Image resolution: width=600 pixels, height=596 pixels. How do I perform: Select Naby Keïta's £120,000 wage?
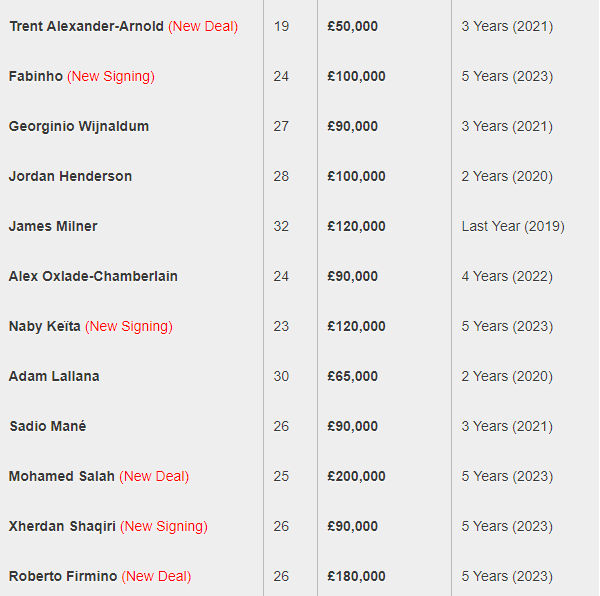(x=356, y=326)
